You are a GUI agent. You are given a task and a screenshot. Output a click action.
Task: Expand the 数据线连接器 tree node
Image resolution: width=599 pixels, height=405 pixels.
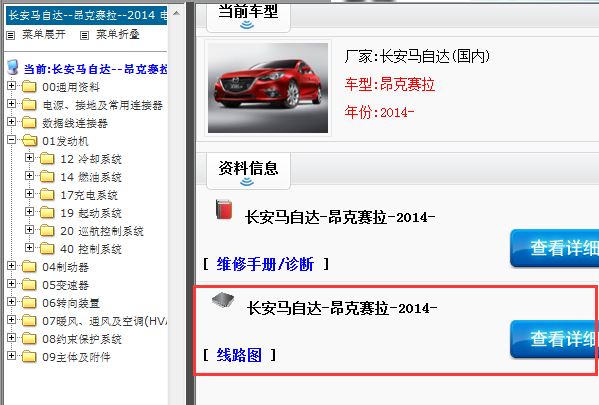[x=11, y=122]
